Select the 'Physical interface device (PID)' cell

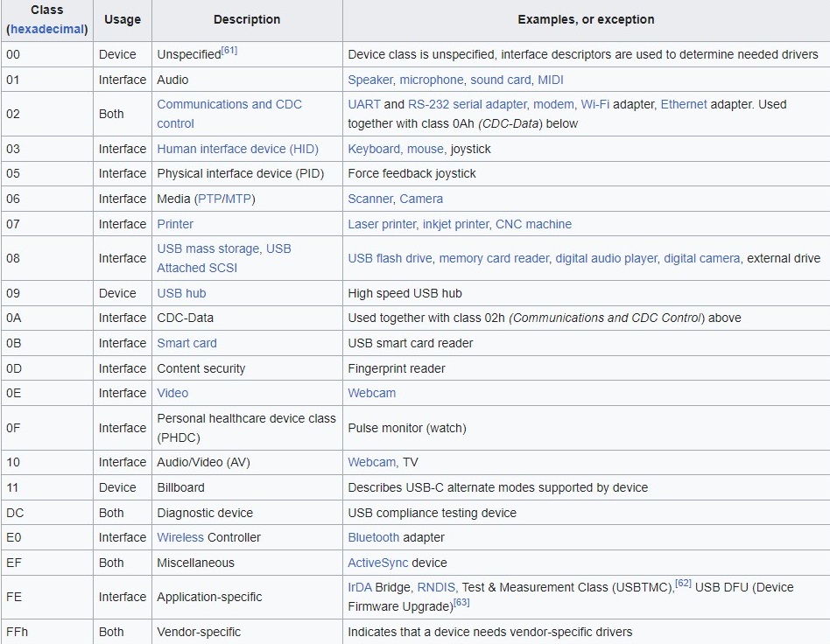247,174
